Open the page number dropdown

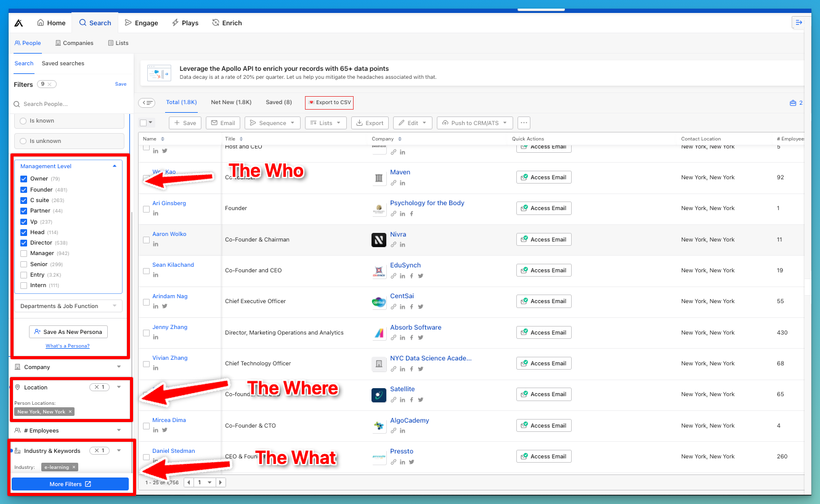coord(205,482)
